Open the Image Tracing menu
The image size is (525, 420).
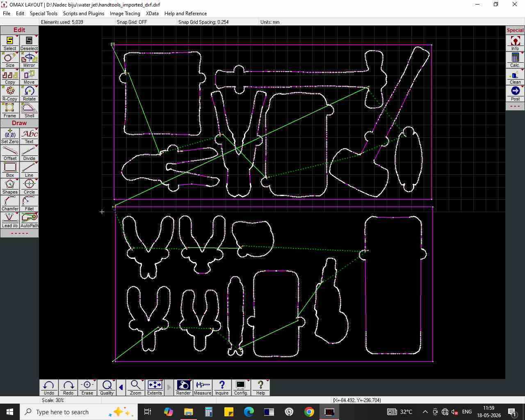[125, 14]
